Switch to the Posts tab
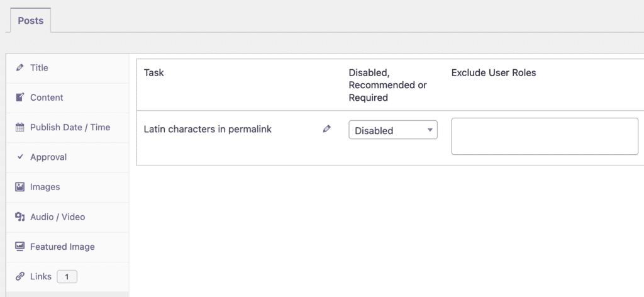Screen dimensions: 644x297 tap(30, 21)
